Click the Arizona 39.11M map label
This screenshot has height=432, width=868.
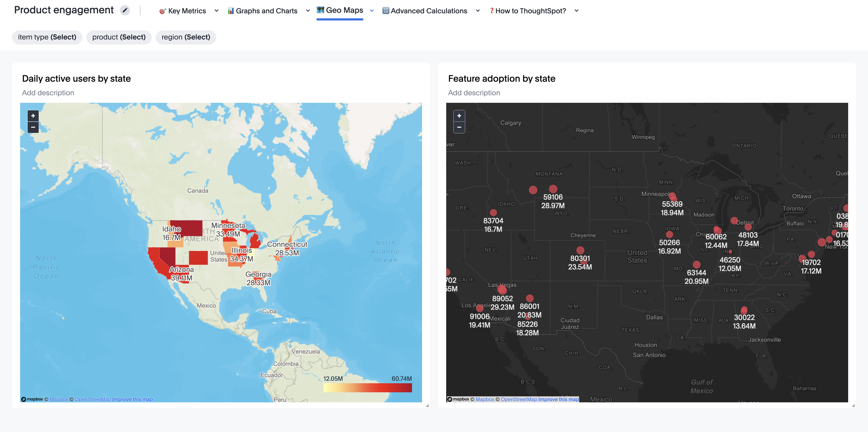pyautogui.click(x=181, y=274)
